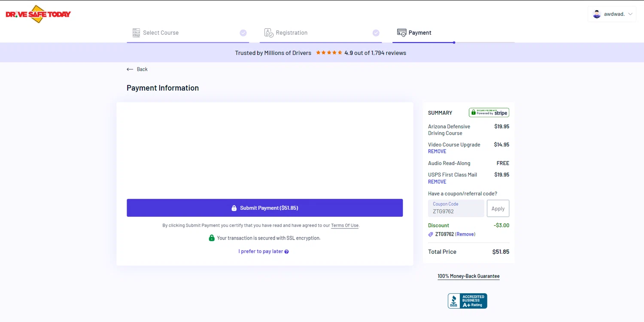Click the Coupon Code input field

click(456, 208)
